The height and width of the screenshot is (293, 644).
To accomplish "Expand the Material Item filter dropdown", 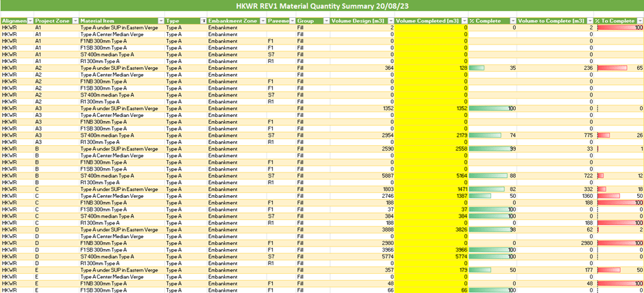I will (160, 21).
